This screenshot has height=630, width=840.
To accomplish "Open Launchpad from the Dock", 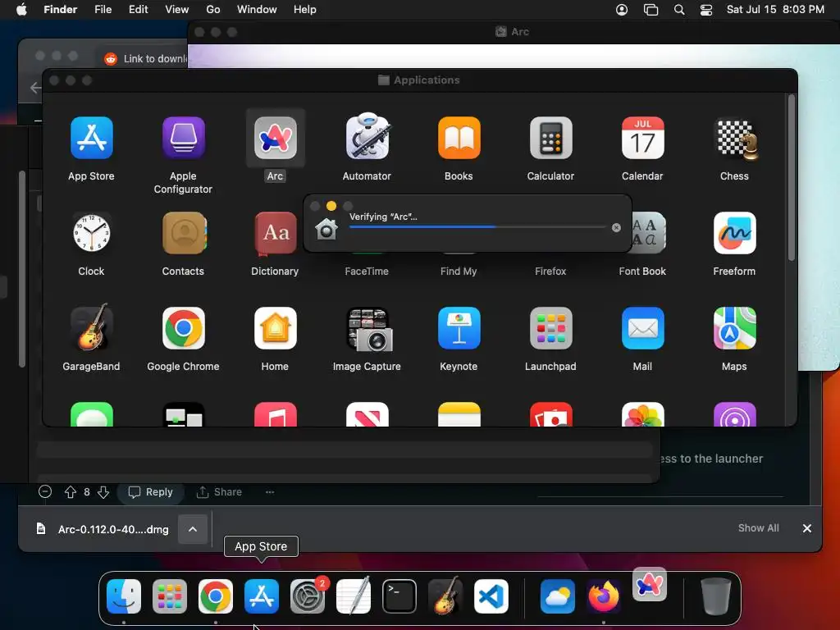I will (170, 596).
